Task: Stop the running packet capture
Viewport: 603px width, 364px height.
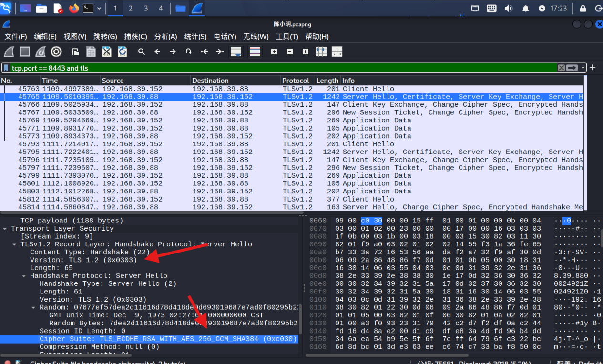Action: coord(25,51)
